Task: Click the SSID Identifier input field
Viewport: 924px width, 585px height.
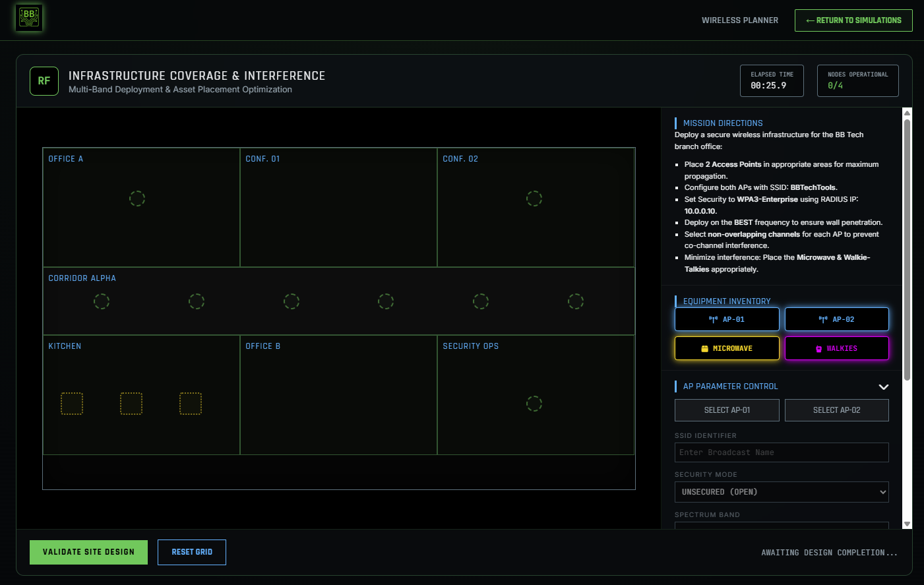Action: click(782, 452)
